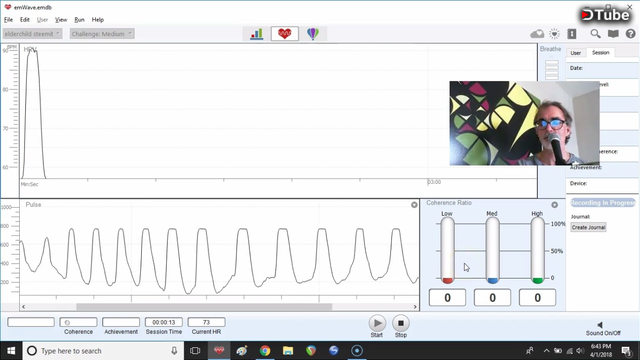
Task: Open the View menu
Action: (61, 20)
